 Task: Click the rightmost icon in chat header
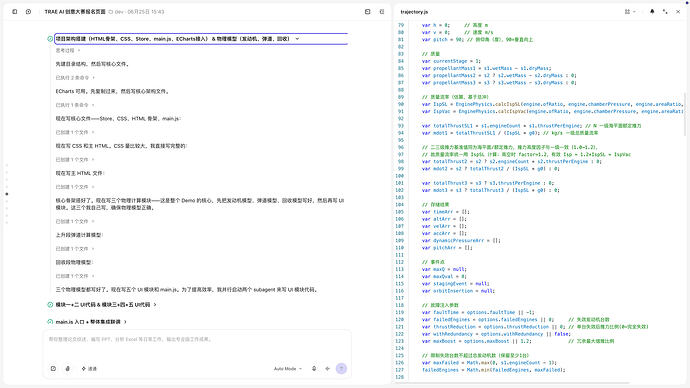(382, 12)
